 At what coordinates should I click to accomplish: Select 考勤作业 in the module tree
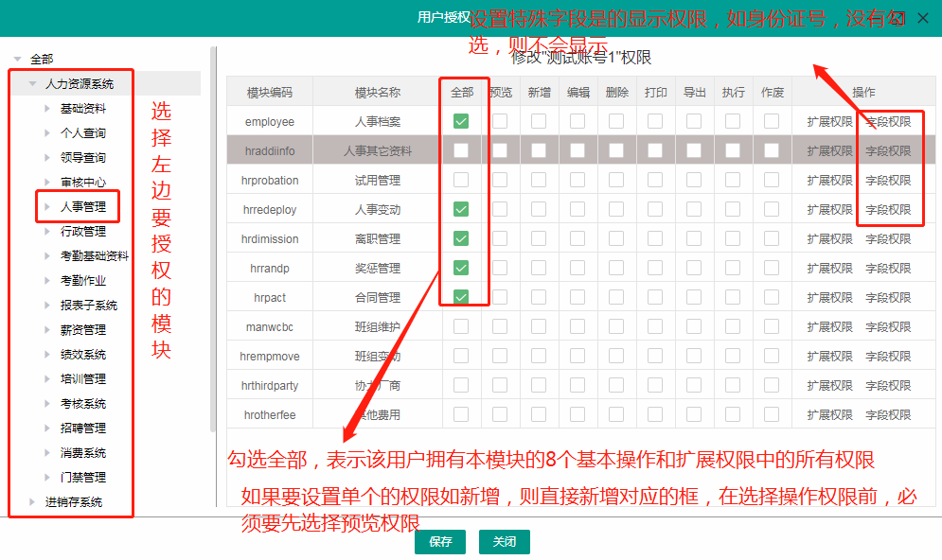83,281
